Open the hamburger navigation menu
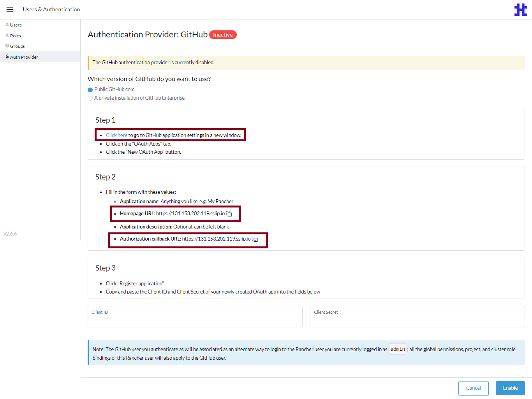 coord(10,9)
